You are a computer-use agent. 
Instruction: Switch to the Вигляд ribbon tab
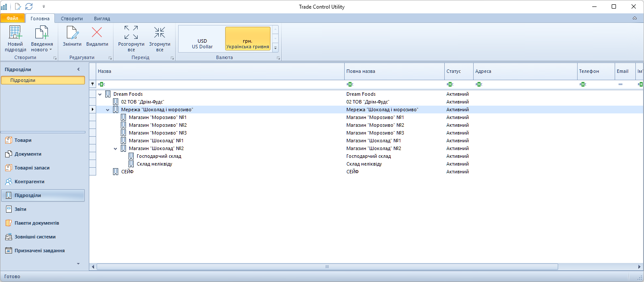point(102,19)
